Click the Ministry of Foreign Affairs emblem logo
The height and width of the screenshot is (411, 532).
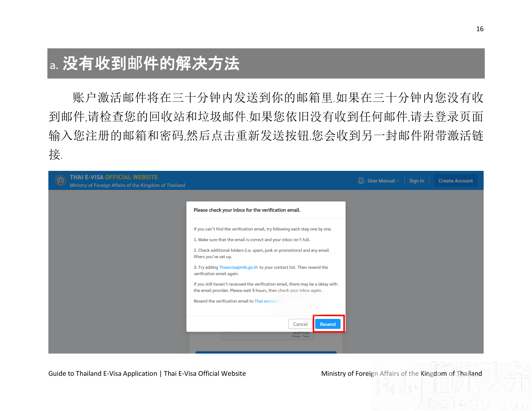coord(60,180)
